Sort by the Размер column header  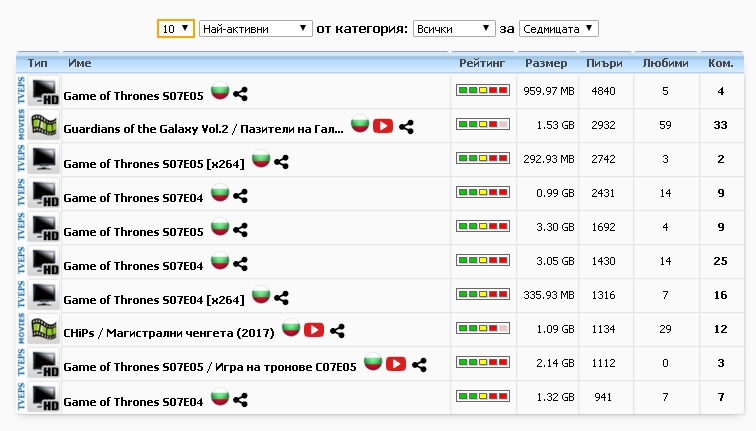546,63
